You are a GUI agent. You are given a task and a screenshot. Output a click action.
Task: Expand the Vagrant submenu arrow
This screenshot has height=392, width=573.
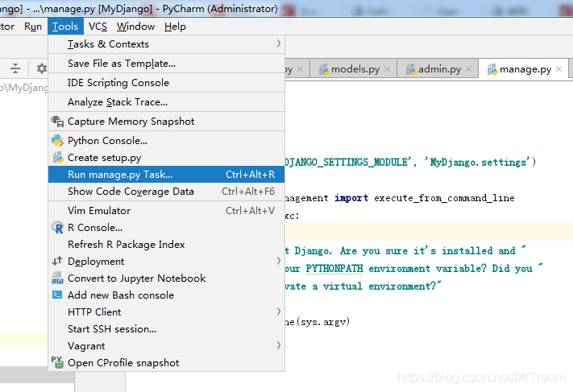point(279,345)
